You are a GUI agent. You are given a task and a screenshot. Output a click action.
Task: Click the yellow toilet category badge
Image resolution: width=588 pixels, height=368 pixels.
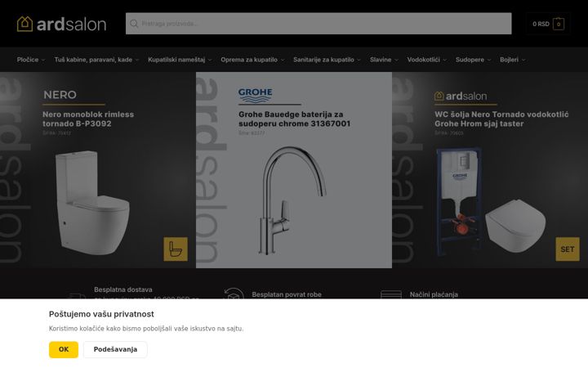pyautogui.click(x=176, y=249)
